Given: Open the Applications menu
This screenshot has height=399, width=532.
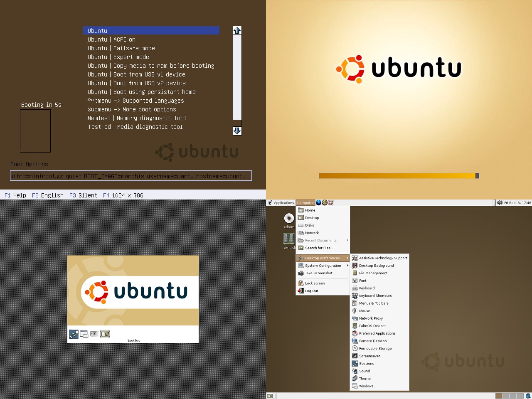Looking at the screenshot, I should pos(281,203).
